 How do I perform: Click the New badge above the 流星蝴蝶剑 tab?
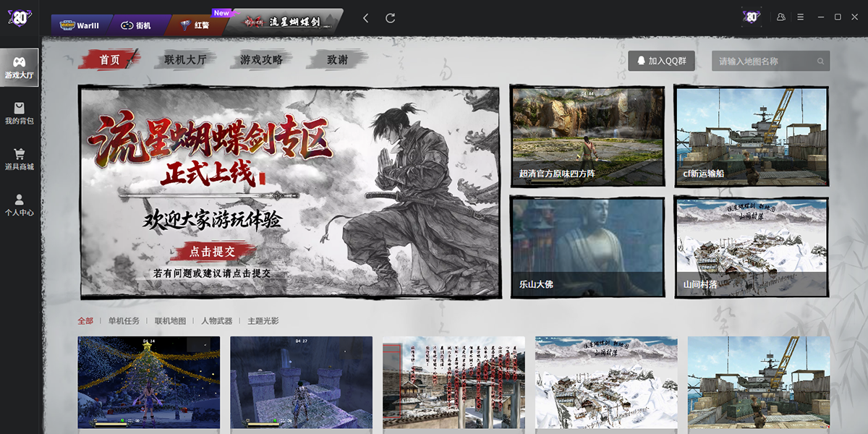(224, 13)
